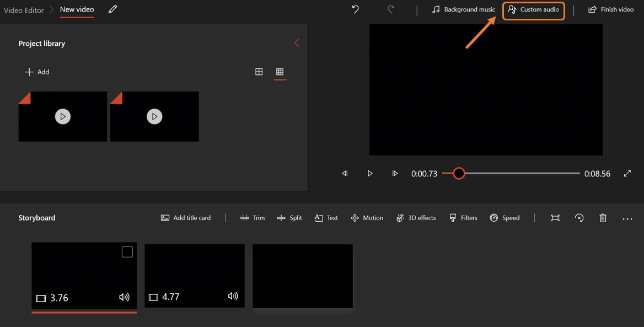Open the Trim tool
Viewport: 644px width, 327px height.
[253, 218]
